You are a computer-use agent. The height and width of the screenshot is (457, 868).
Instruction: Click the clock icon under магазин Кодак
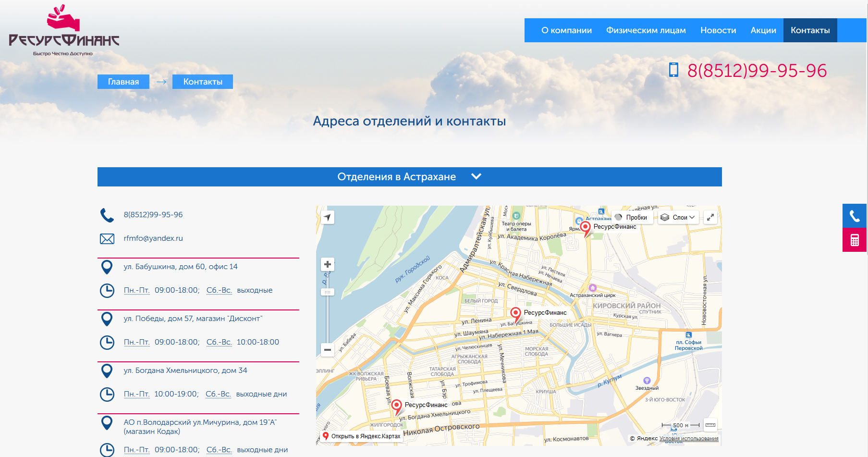coord(107,450)
